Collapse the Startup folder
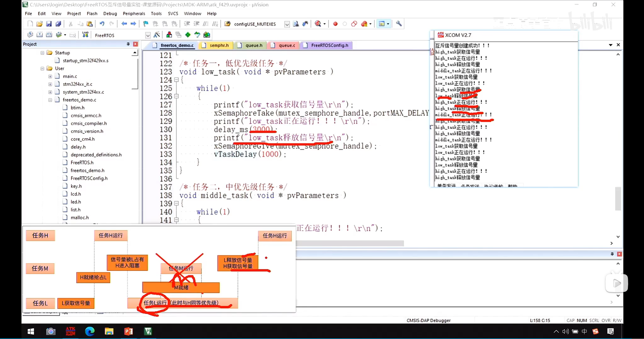 42,53
